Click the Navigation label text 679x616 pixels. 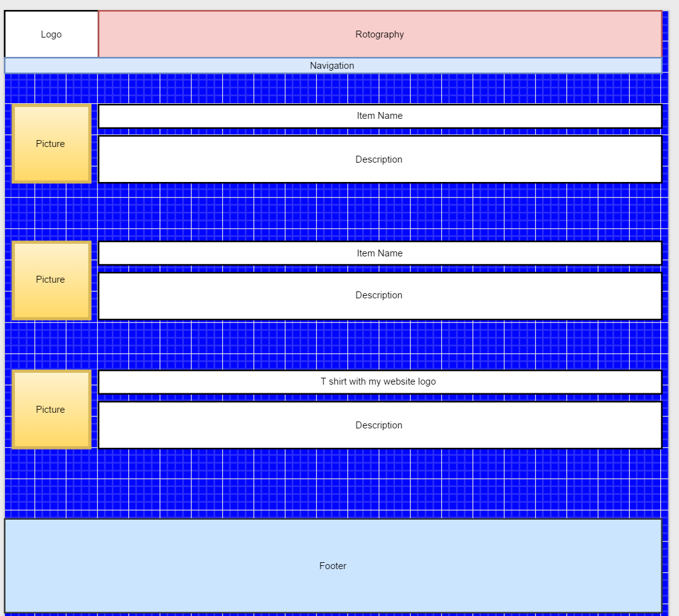click(x=332, y=65)
